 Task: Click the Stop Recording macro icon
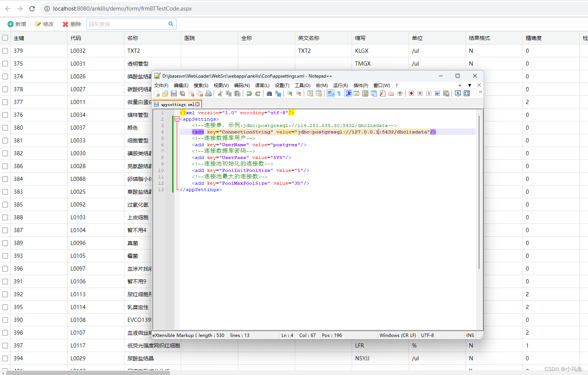420,93
